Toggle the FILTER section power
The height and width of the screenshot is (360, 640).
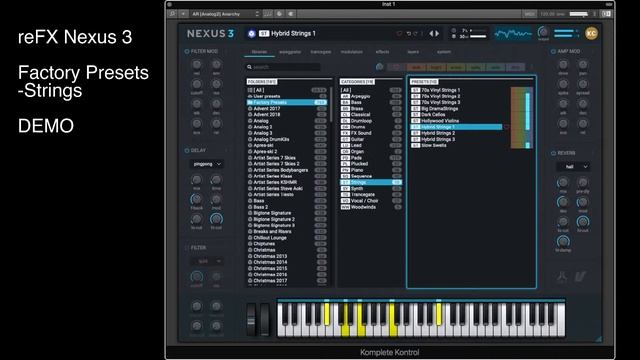pyautogui.click(x=187, y=248)
